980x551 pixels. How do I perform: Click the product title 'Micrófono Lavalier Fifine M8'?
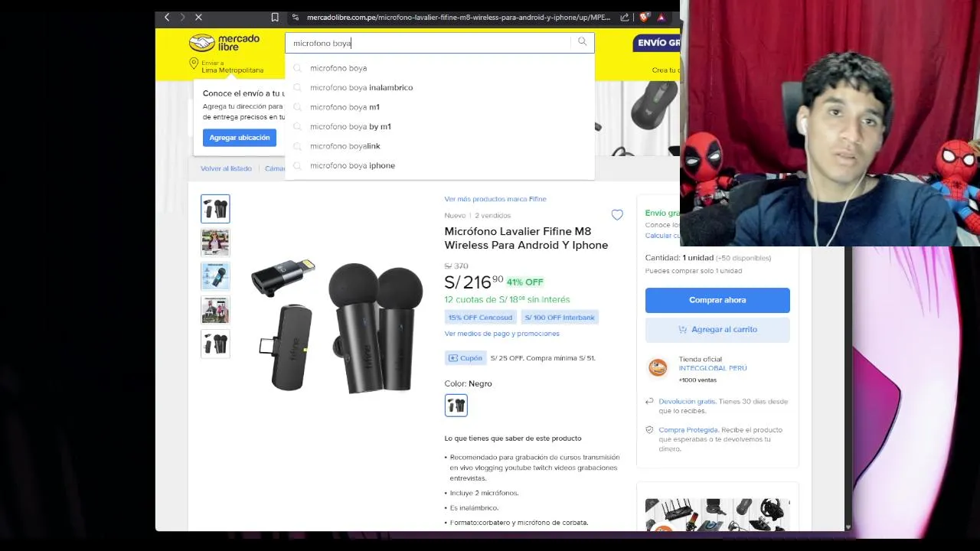526,238
